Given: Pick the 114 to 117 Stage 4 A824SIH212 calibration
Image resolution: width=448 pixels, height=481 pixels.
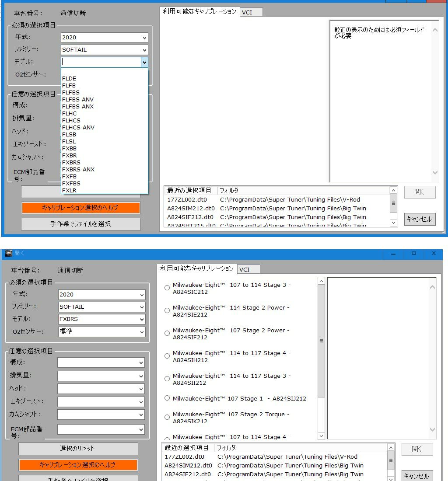Looking at the screenshot, I should coord(167,356).
